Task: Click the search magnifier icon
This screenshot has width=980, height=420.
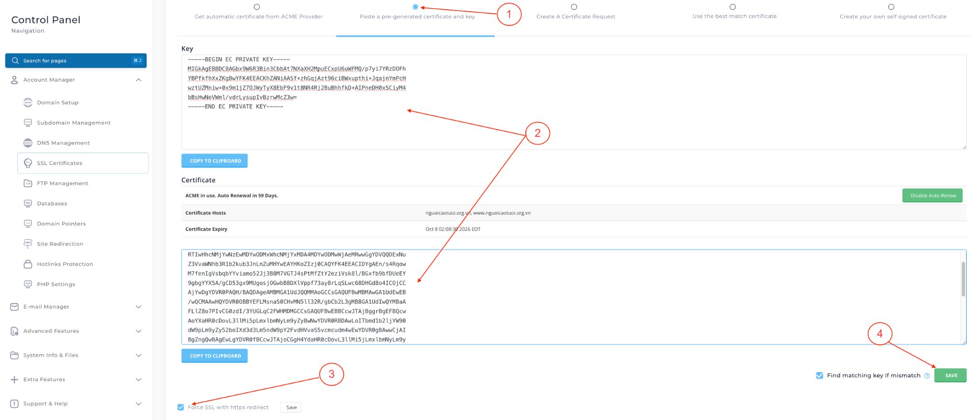Action: point(15,60)
